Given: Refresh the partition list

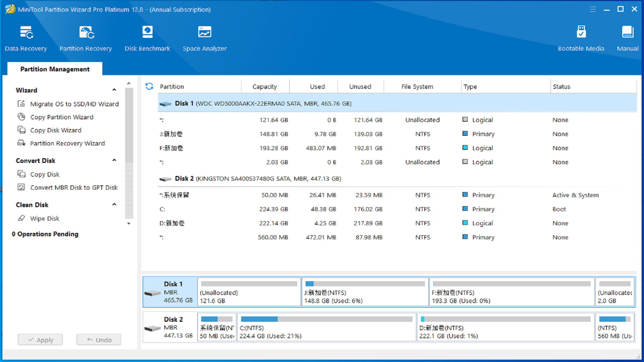Looking at the screenshot, I should pyautogui.click(x=149, y=86).
